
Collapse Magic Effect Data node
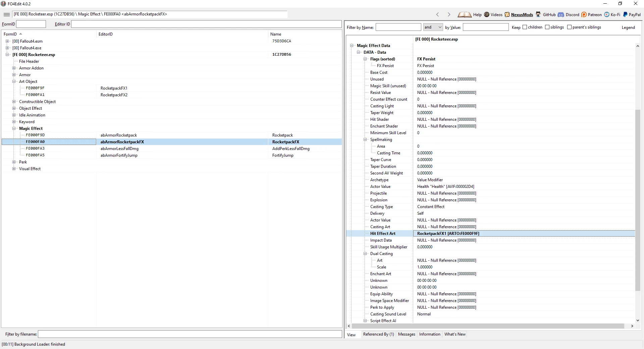point(352,46)
